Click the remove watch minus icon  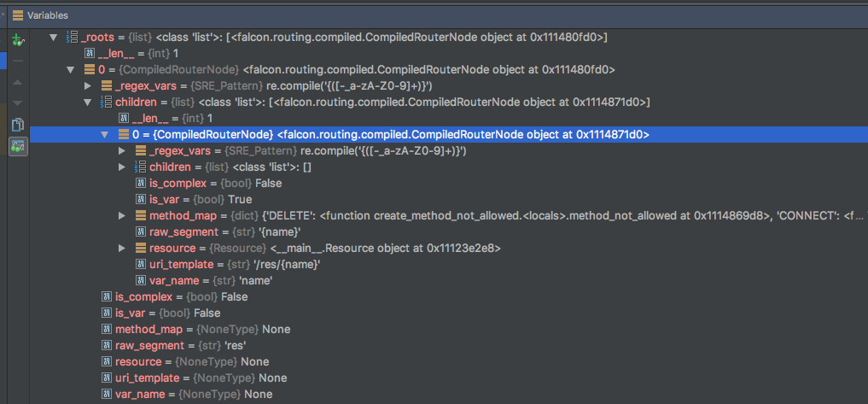17,60
